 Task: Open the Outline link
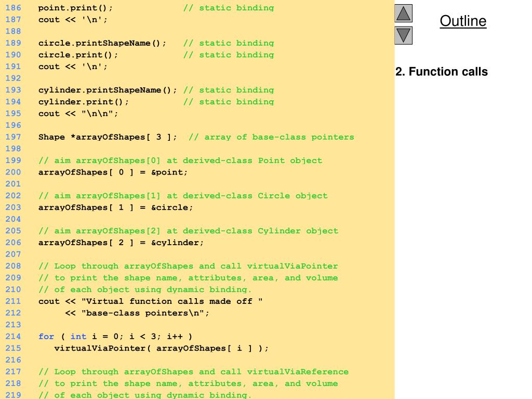click(463, 21)
